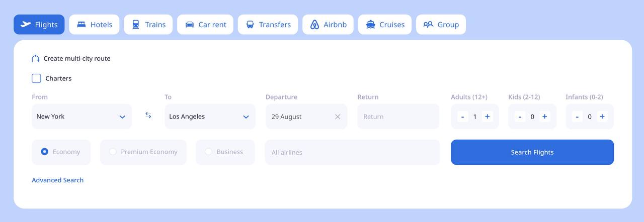Image resolution: width=644 pixels, height=222 pixels.
Task: Click the Return date field
Action: pos(398,117)
